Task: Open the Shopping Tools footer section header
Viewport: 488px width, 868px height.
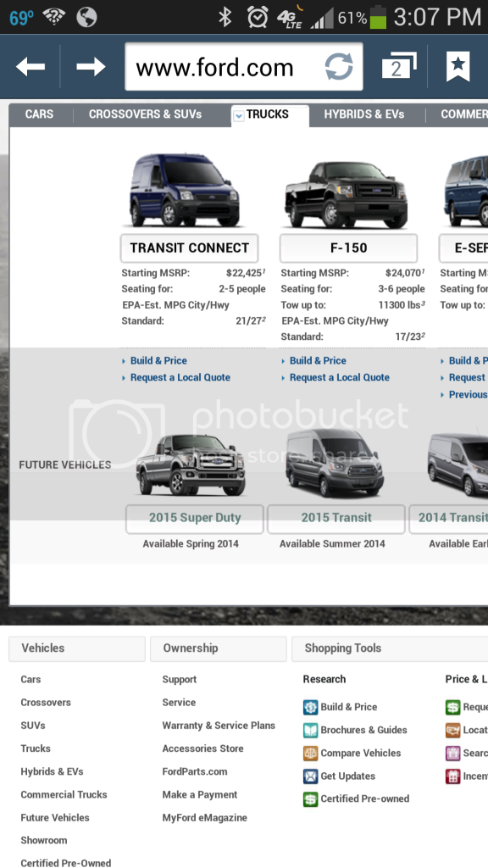Action: [390, 648]
